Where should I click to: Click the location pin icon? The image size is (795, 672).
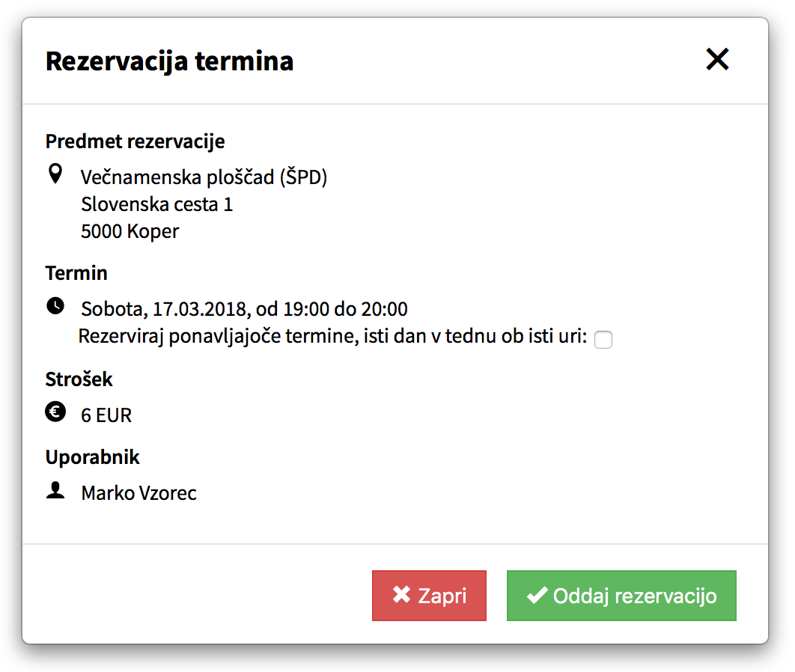tap(55, 175)
